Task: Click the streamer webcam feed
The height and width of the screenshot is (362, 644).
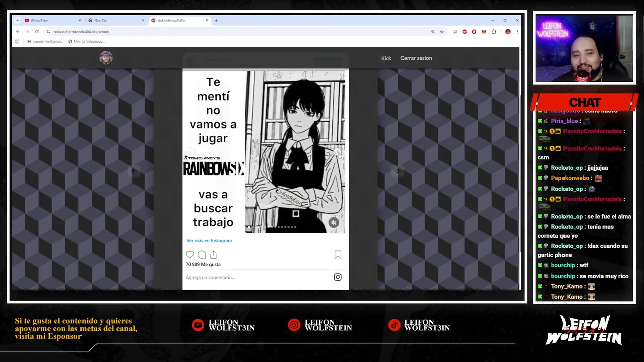Action: click(584, 48)
